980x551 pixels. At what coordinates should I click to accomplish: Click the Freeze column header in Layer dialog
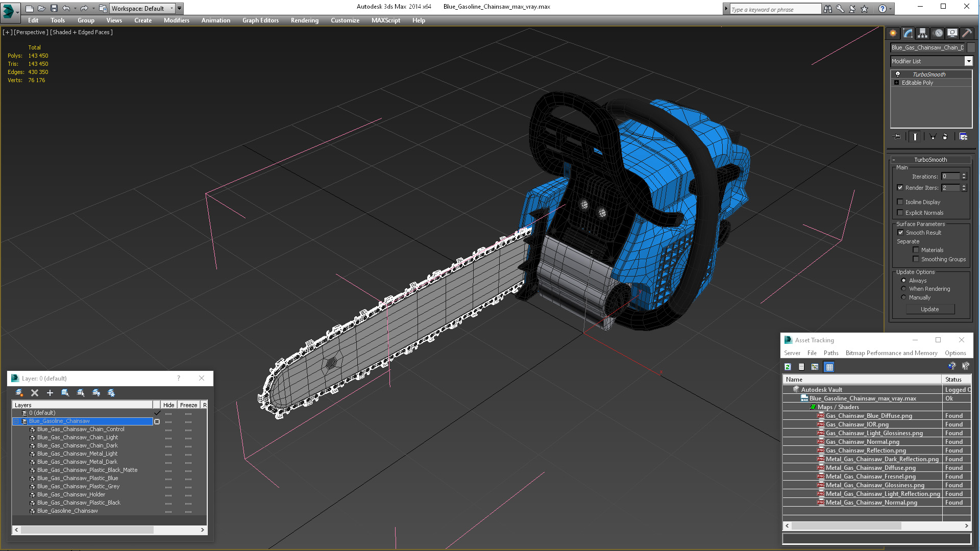[x=188, y=405]
